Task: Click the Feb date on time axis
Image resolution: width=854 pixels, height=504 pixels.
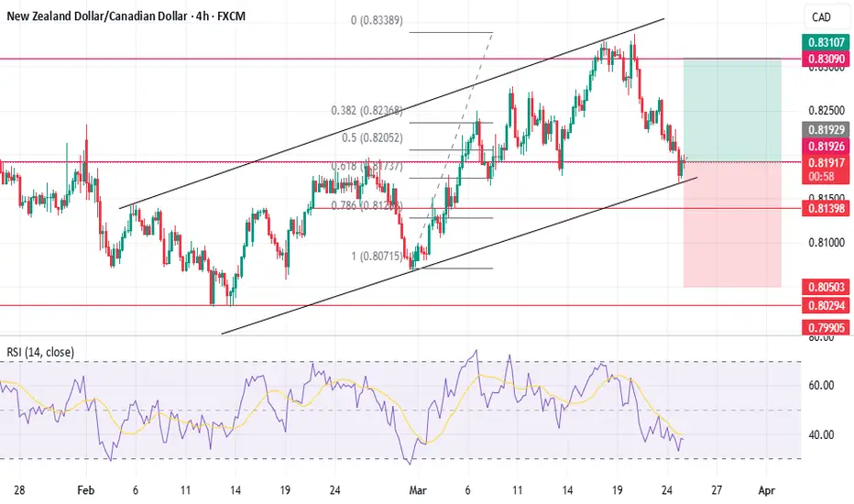Action: click(x=85, y=490)
